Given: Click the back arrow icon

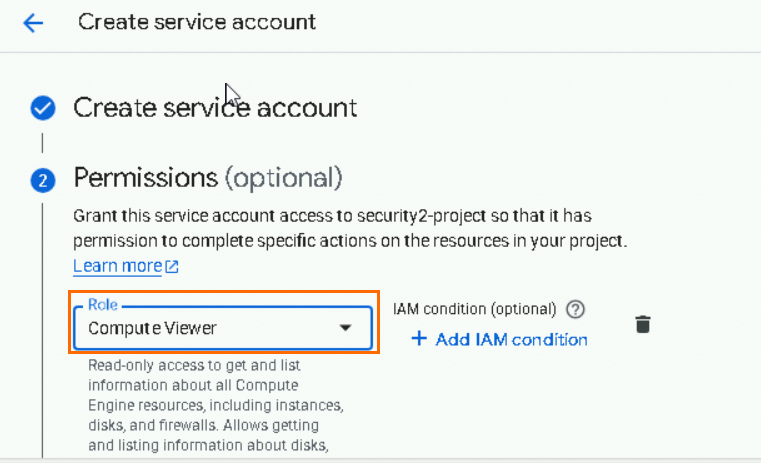Looking at the screenshot, I should (34, 22).
